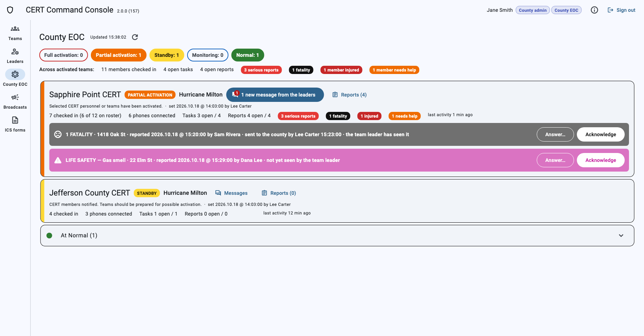Screen dimensions: 644x336
Task: Click the County admin role badge
Action: (x=532, y=10)
